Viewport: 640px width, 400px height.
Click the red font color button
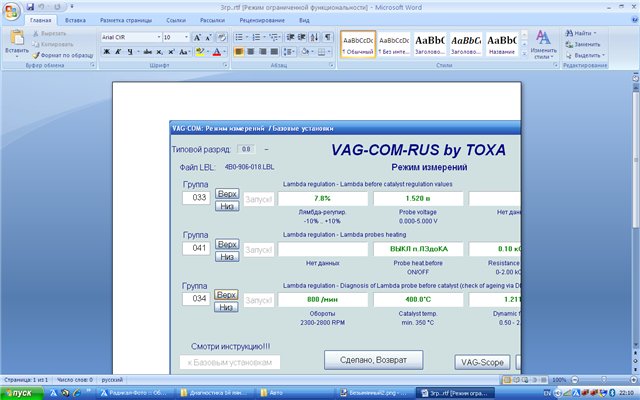coord(217,52)
